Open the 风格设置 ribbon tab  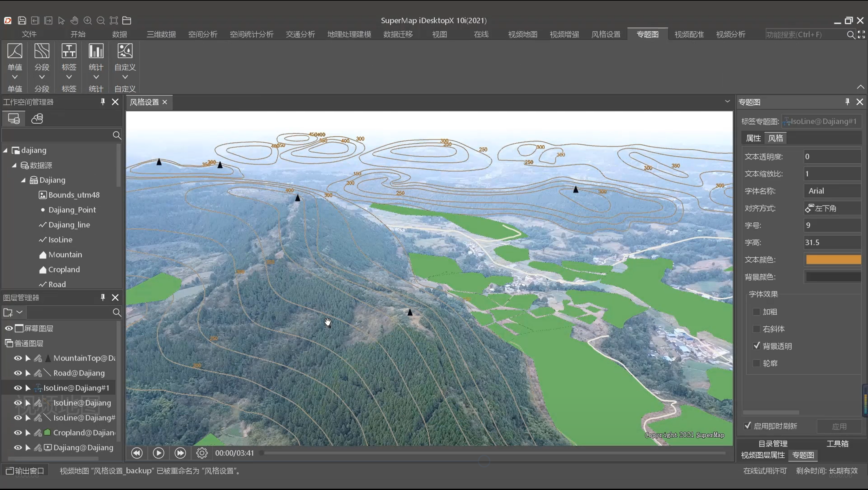[x=606, y=34]
